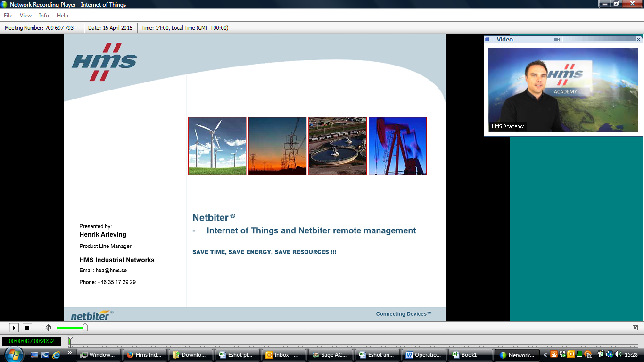
Task: Click the HMS Academy presenter video thumbnail
Action: pos(563,90)
